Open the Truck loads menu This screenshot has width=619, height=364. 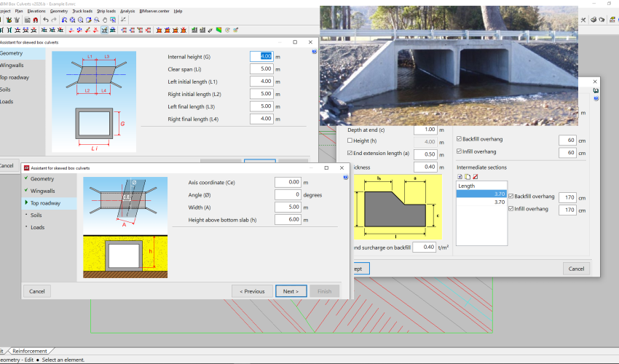[x=82, y=11]
